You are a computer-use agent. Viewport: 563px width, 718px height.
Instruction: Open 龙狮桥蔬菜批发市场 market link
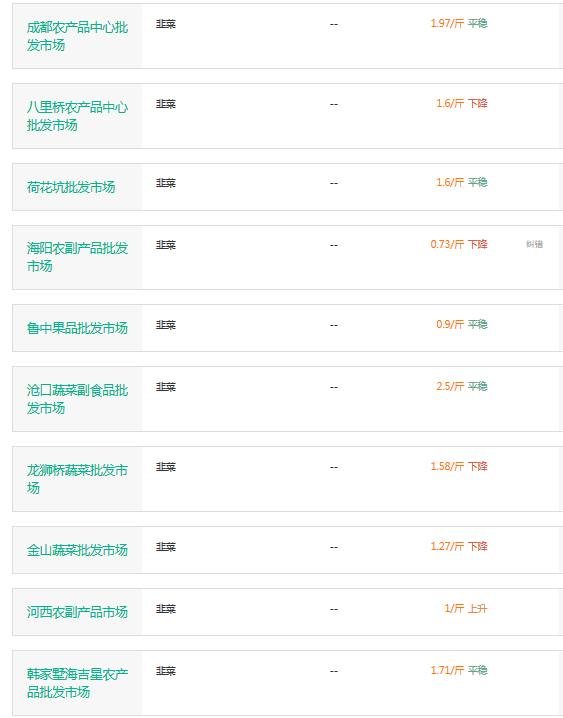77,479
